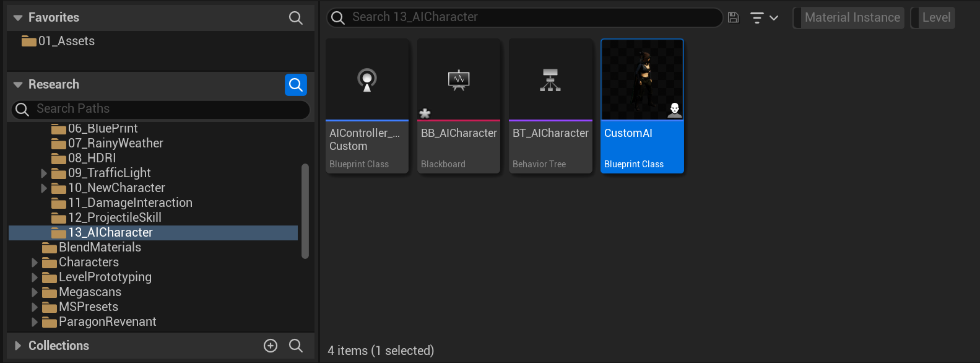Click the '4 items (1 selected)' status text

381,351
